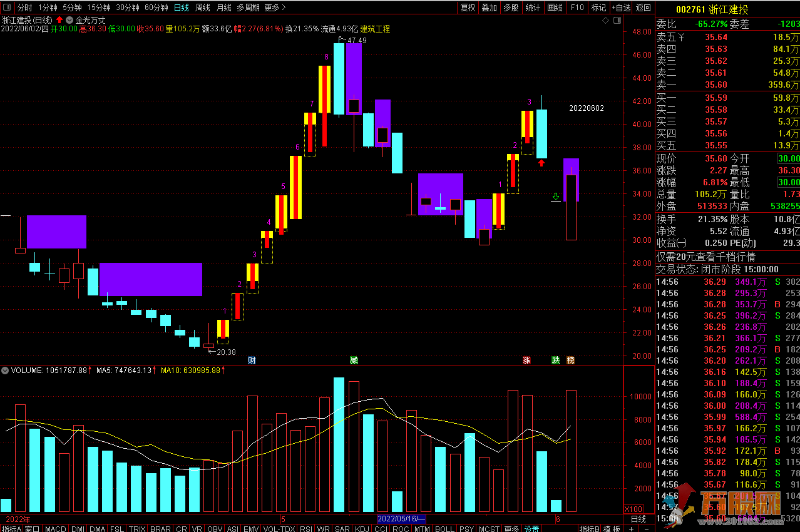Open the 多周期 multi-period view
Image resolution: width=800 pixels, height=532 pixels.
(x=248, y=8)
